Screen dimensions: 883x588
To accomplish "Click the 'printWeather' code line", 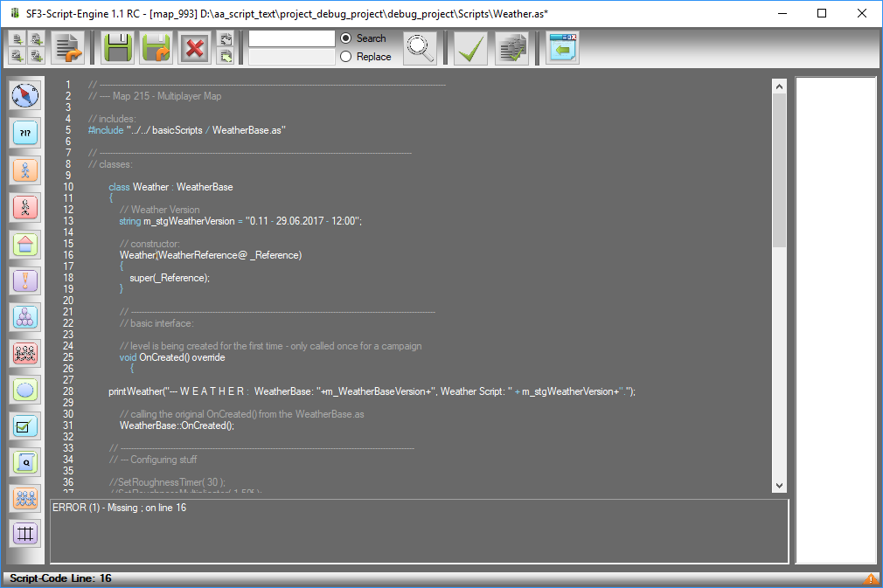I will pyautogui.click(x=372, y=391).
